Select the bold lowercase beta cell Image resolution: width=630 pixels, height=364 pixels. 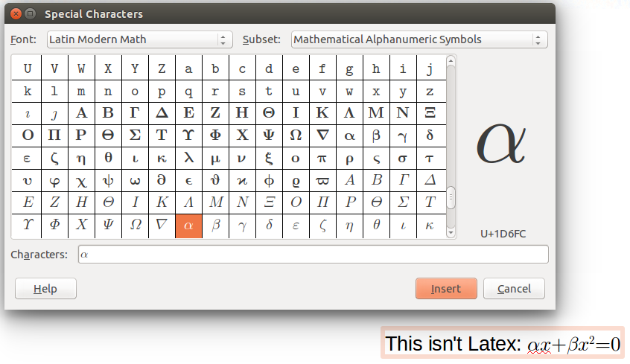click(376, 135)
